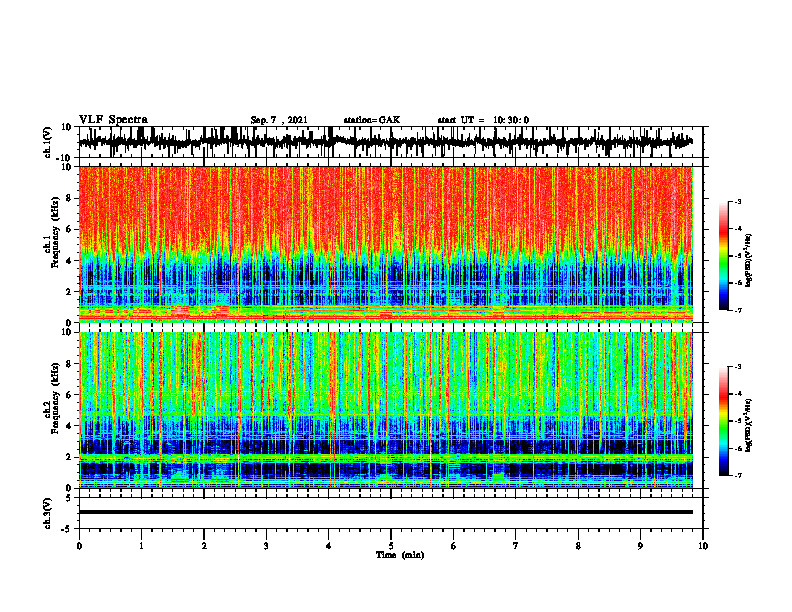
Task: Click the "ch.1(V)" axis label
Action: [48, 142]
